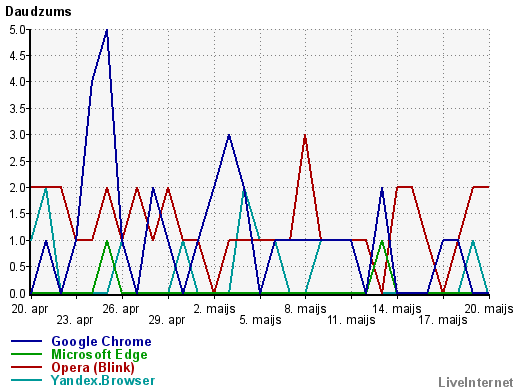
Task: Select the Opera (Blink) legend entry
Action: click(x=93, y=368)
